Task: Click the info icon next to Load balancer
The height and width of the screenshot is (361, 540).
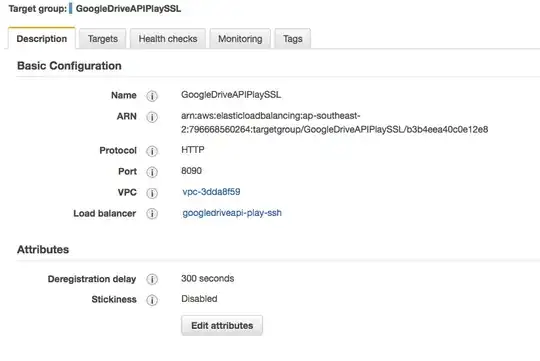Action: coord(152,214)
